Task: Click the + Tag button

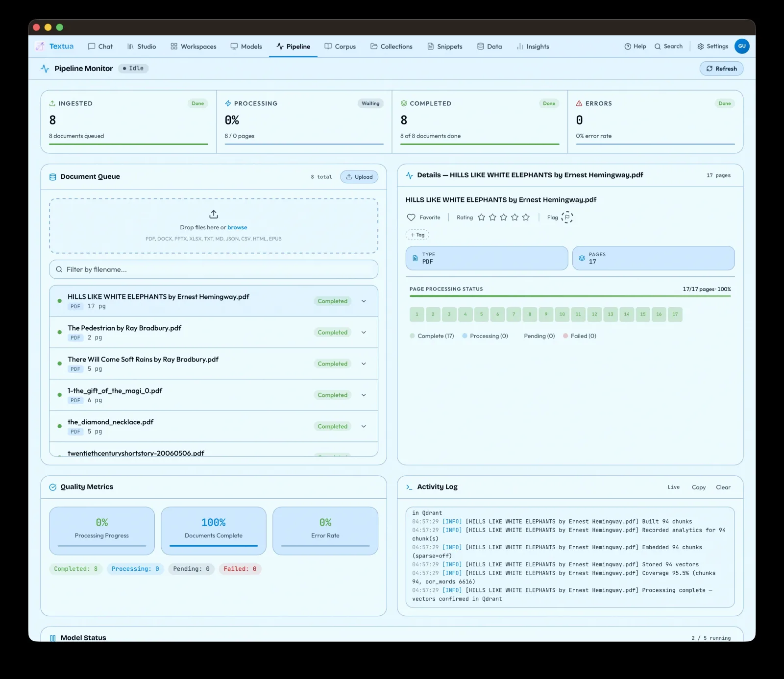Action: coord(417,235)
